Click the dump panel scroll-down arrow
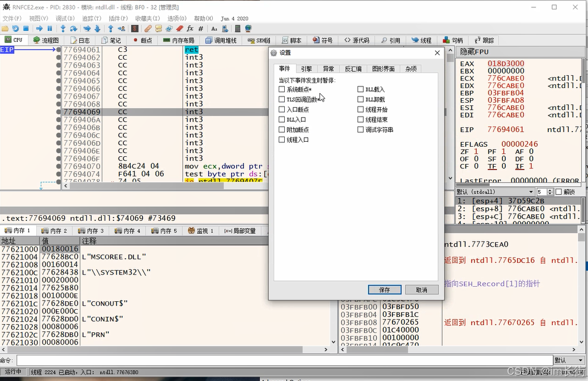 (334, 341)
